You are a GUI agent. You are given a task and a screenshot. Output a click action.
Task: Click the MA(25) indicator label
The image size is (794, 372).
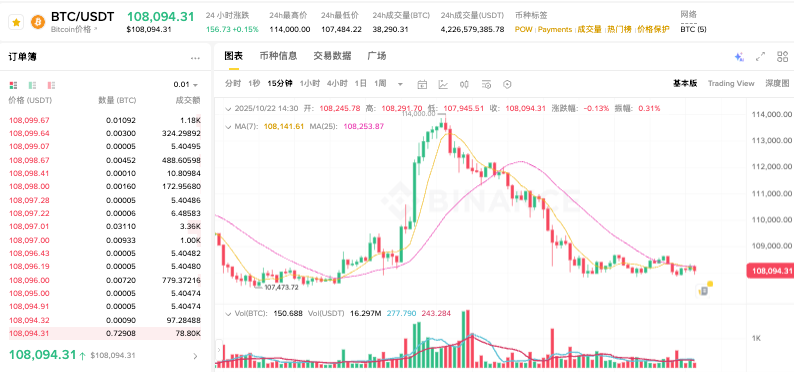point(325,127)
